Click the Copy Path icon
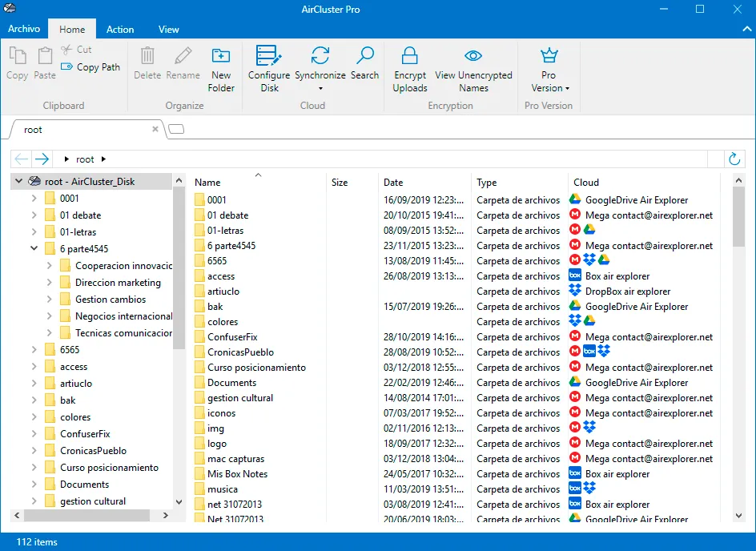 67,67
